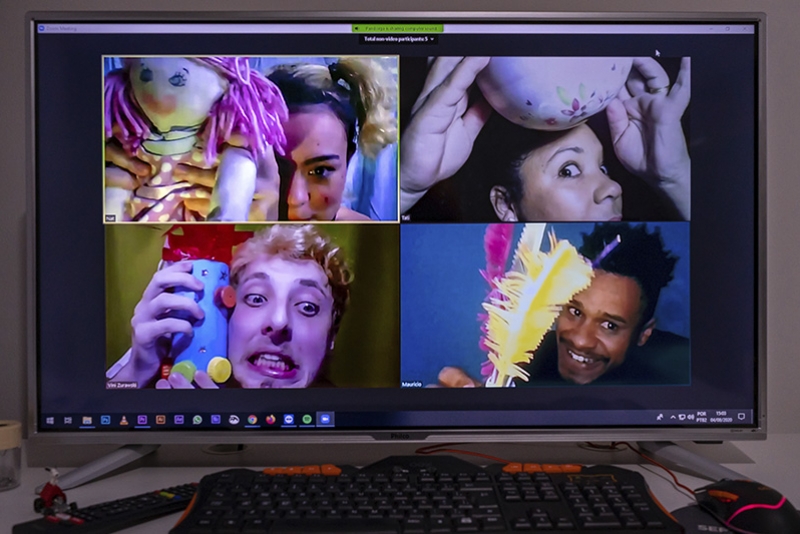This screenshot has width=800, height=534.
Task: Select Vini Zuravski's video tile
Action: pyautogui.click(x=252, y=306)
